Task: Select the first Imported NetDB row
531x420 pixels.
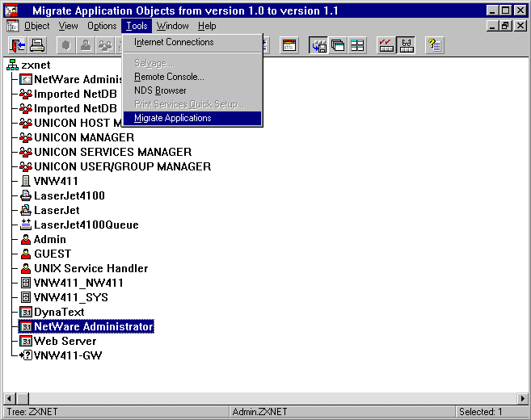Action: (69, 94)
